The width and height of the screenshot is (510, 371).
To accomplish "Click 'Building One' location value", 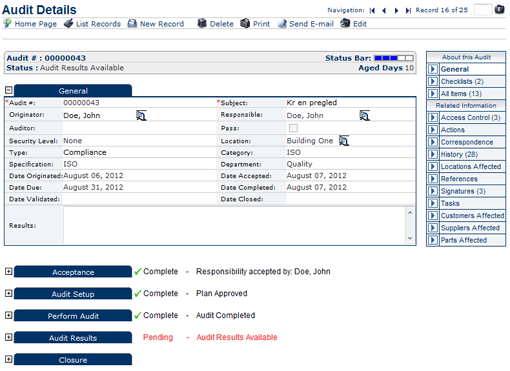I will click(x=310, y=141).
